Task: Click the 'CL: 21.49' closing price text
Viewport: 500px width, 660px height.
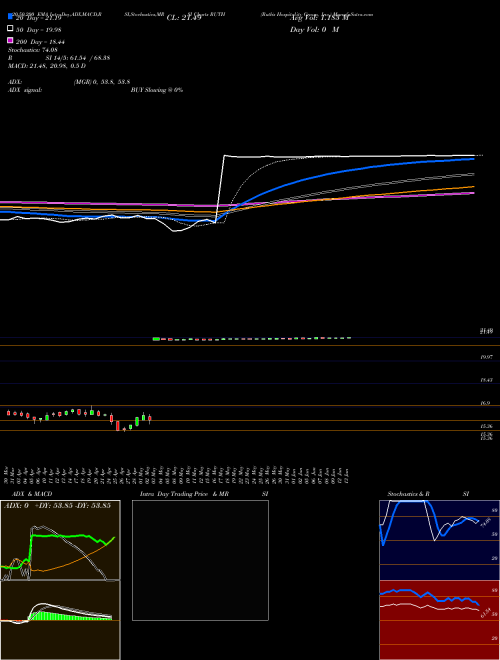Action: pyautogui.click(x=184, y=18)
